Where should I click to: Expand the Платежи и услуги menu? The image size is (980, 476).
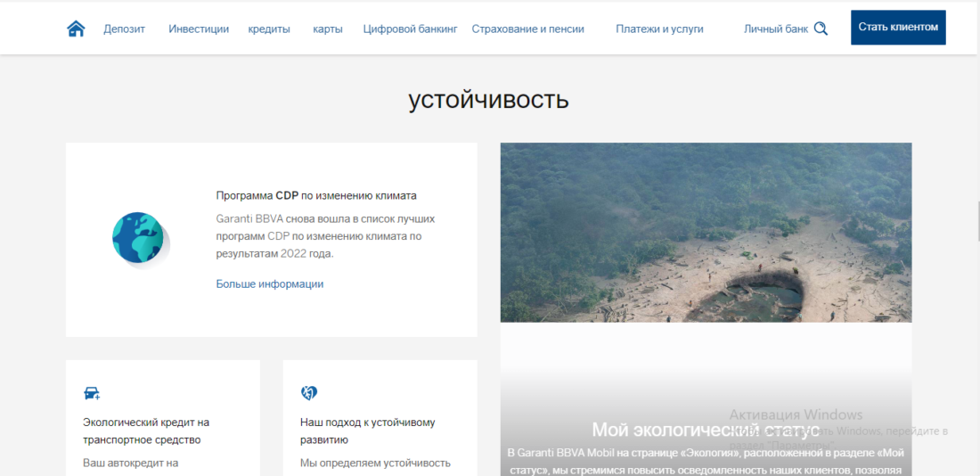pyautogui.click(x=659, y=29)
